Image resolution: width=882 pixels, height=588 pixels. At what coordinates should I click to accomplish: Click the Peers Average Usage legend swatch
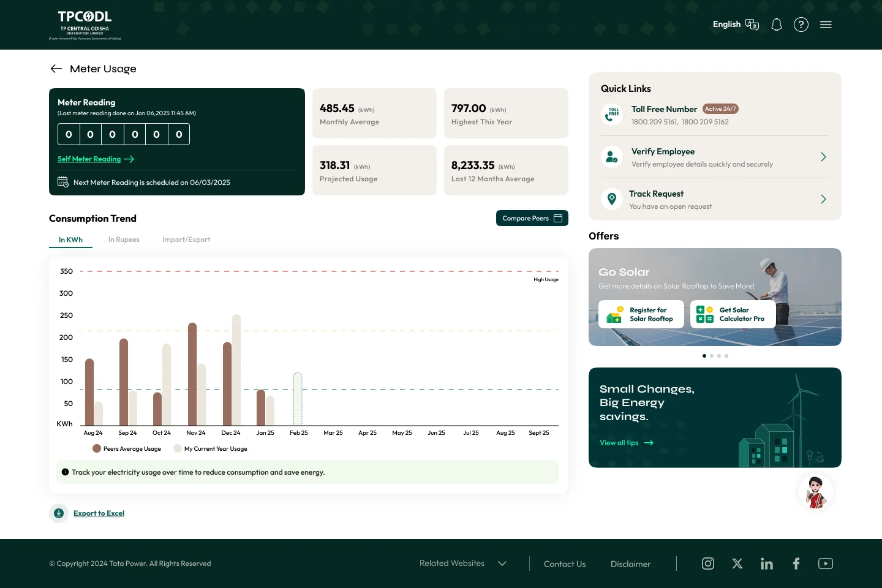[x=97, y=448]
